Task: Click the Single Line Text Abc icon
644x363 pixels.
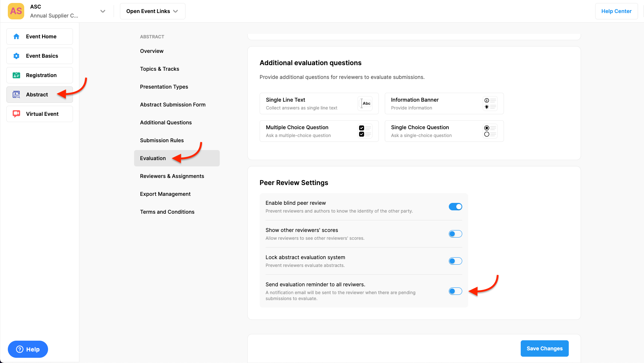Action: coord(365,104)
